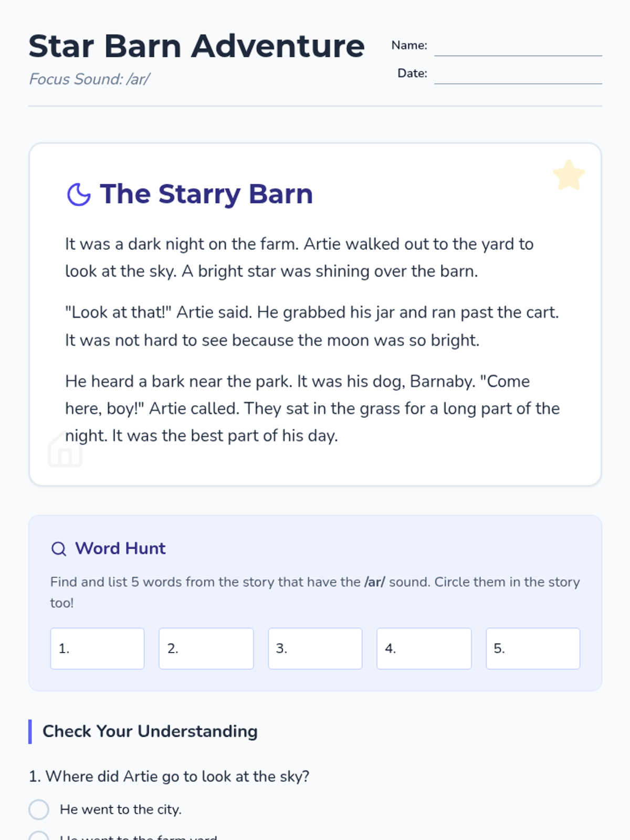Click the Date line field
This screenshot has height=840, width=630.
tap(518, 75)
